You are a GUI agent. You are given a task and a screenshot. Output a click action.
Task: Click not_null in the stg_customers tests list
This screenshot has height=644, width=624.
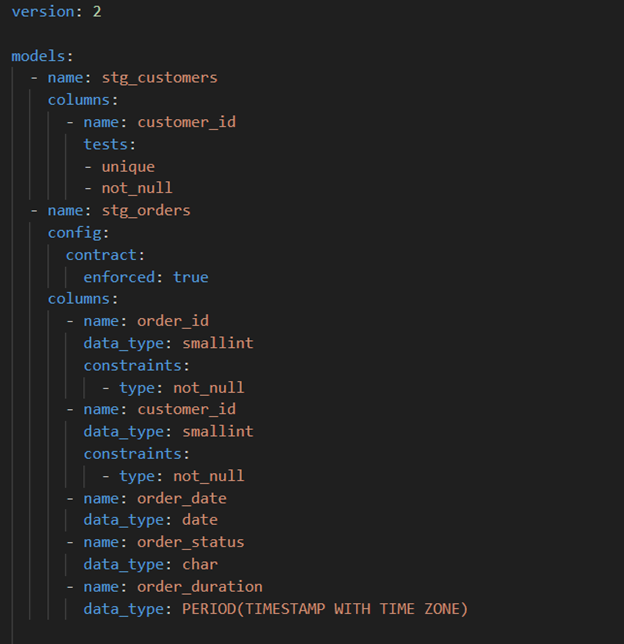click(136, 188)
